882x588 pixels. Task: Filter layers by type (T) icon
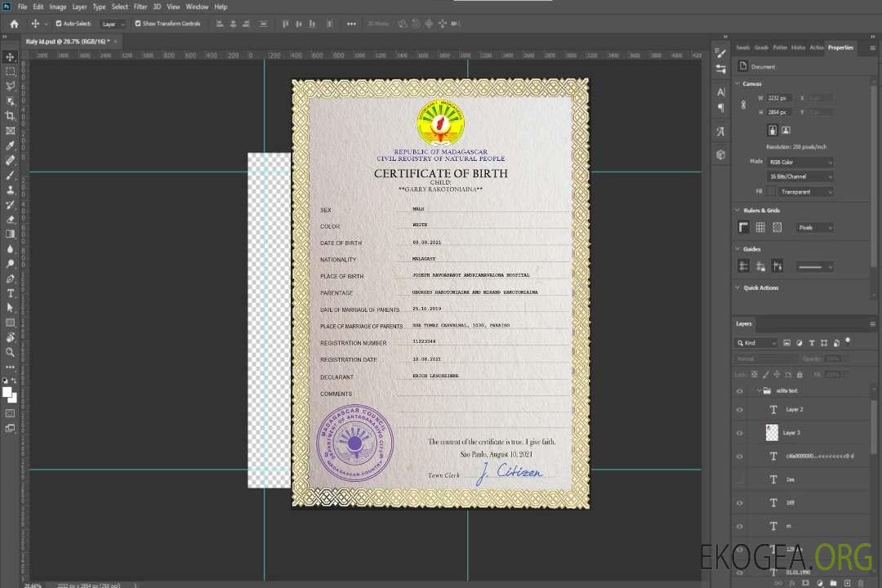point(812,343)
